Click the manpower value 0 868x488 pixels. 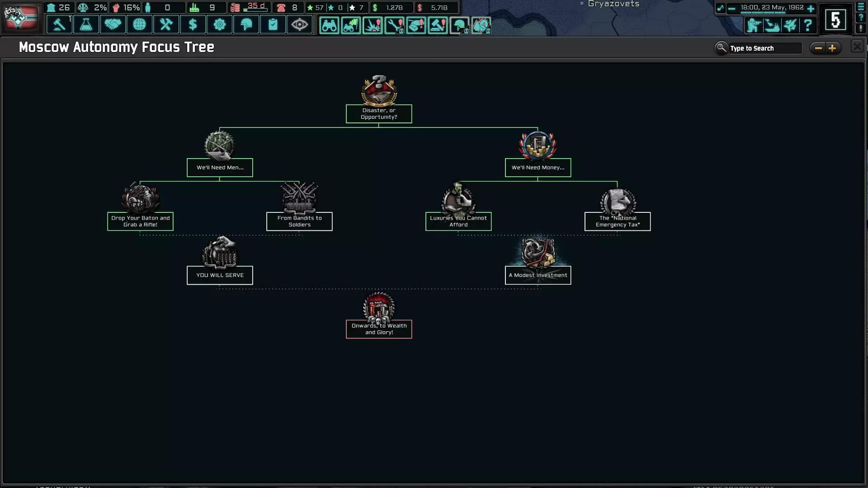[x=167, y=8]
